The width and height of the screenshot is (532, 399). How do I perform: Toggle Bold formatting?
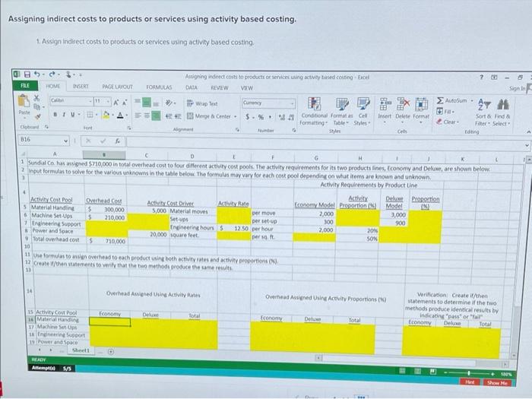pyautogui.click(x=55, y=114)
